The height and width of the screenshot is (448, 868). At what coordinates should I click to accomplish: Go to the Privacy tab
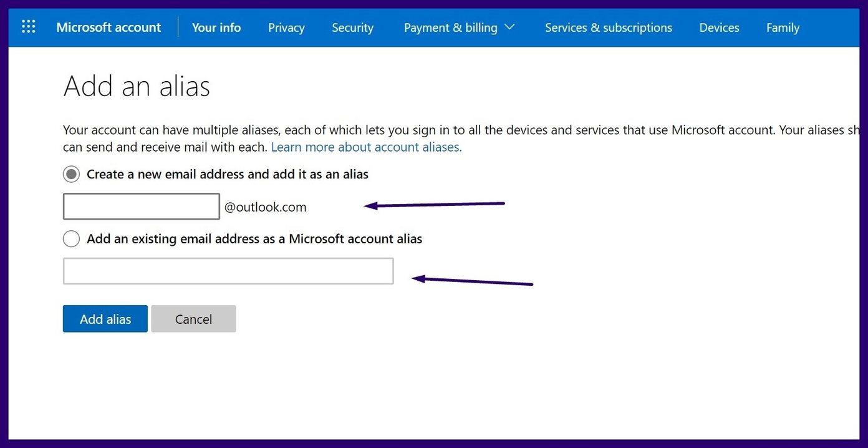(286, 27)
